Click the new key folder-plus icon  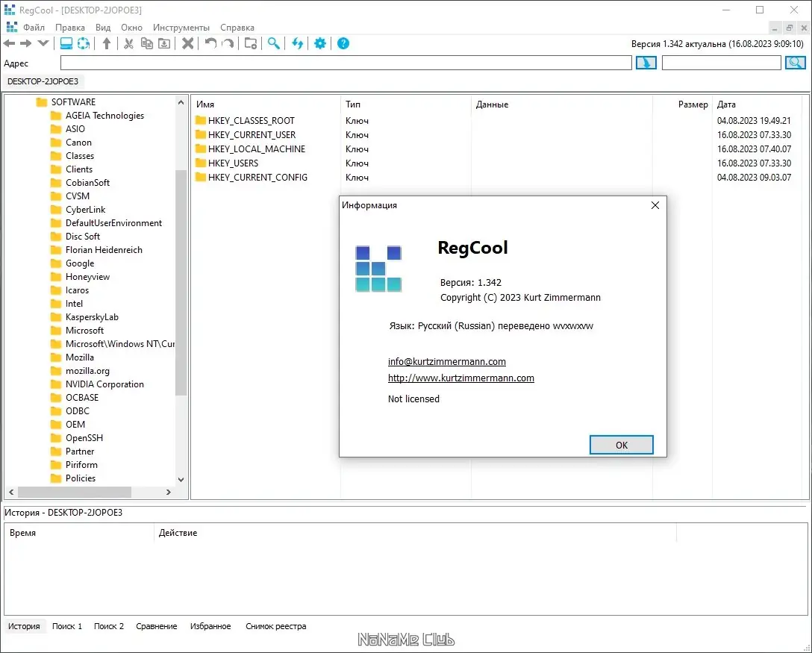pos(251,43)
